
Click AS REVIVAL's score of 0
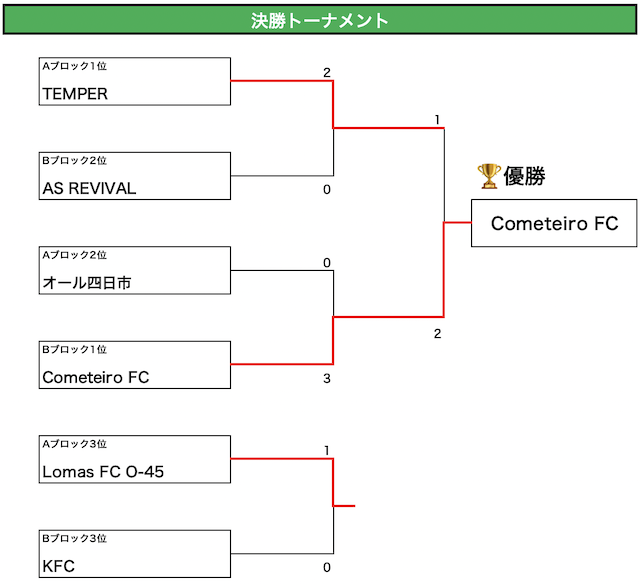click(x=326, y=189)
